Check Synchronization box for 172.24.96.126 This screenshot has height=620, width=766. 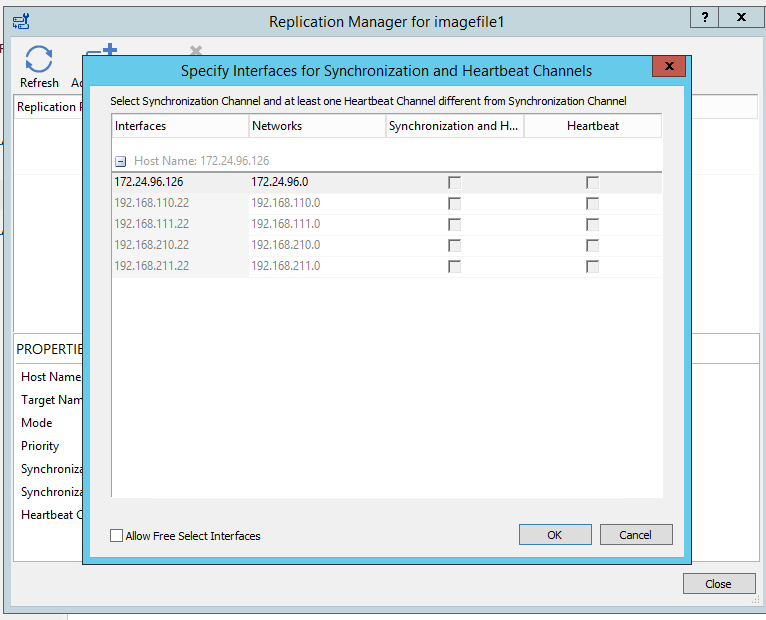[454, 183]
